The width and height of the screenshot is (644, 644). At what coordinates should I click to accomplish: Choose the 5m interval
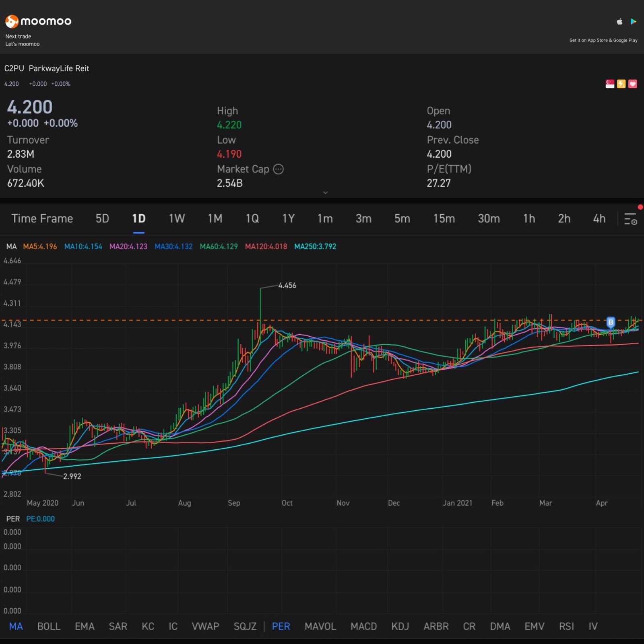[402, 218]
